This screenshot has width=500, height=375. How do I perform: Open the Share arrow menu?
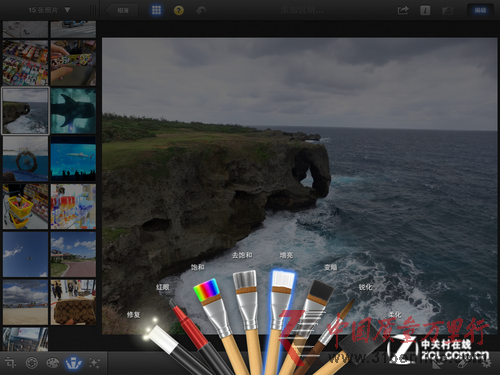403,10
